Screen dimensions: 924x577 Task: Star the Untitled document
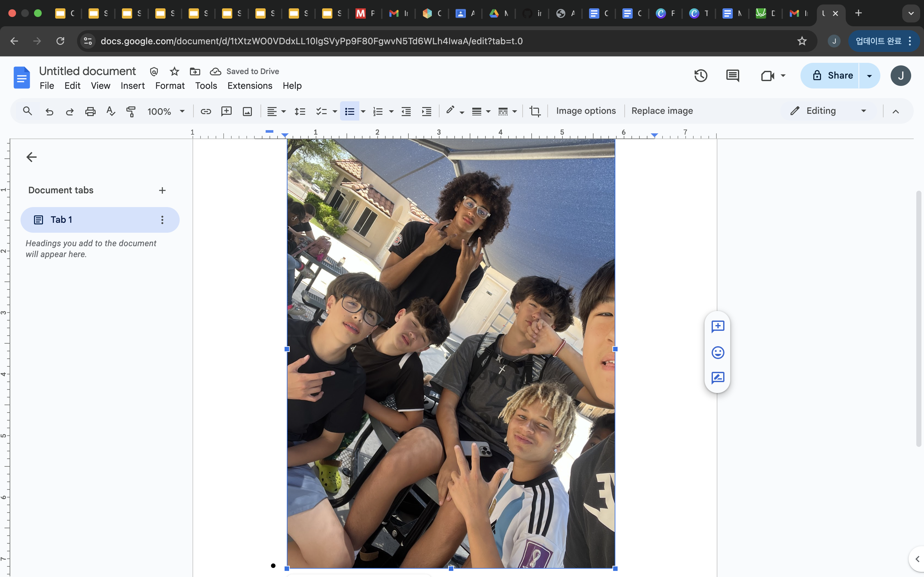click(x=175, y=71)
